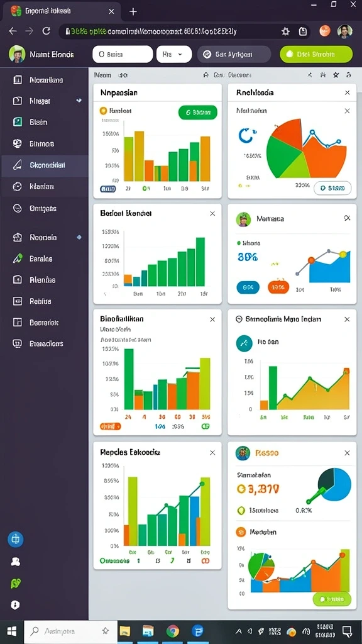Click the Beralus pen icon in sidebar
The image size is (362, 644).
pyautogui.click(x=17, y=258)
